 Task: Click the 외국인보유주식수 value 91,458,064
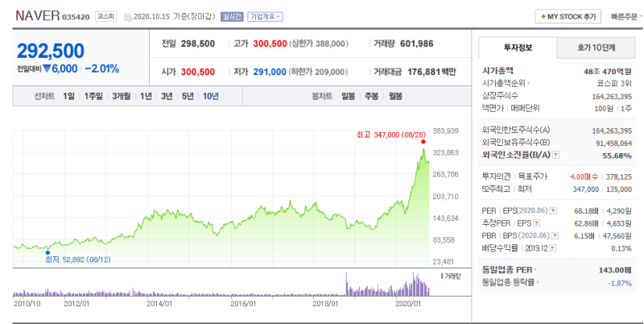(x=612, y=143)
